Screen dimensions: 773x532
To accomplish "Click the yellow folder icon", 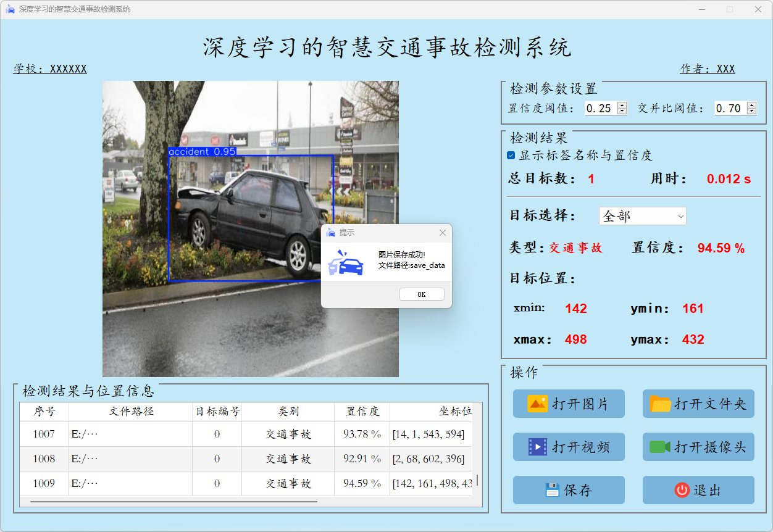I will pyautogui.click(x=660, y=404).
